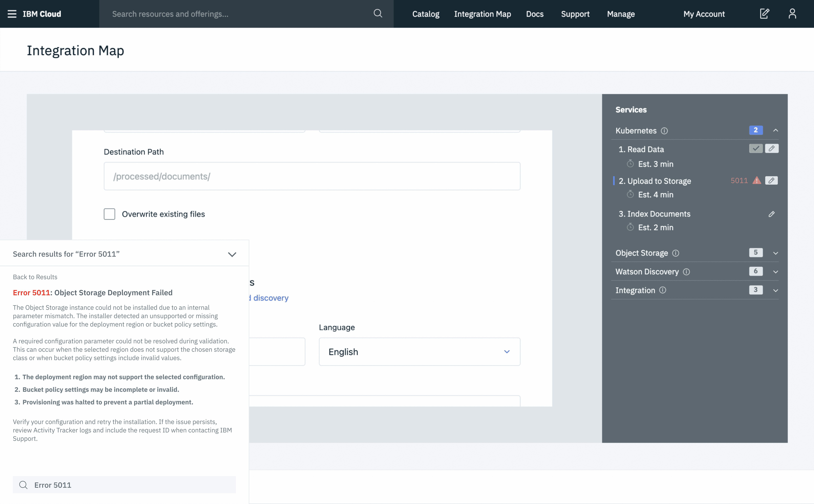Open the edit note icon in header

coord(764,14)
